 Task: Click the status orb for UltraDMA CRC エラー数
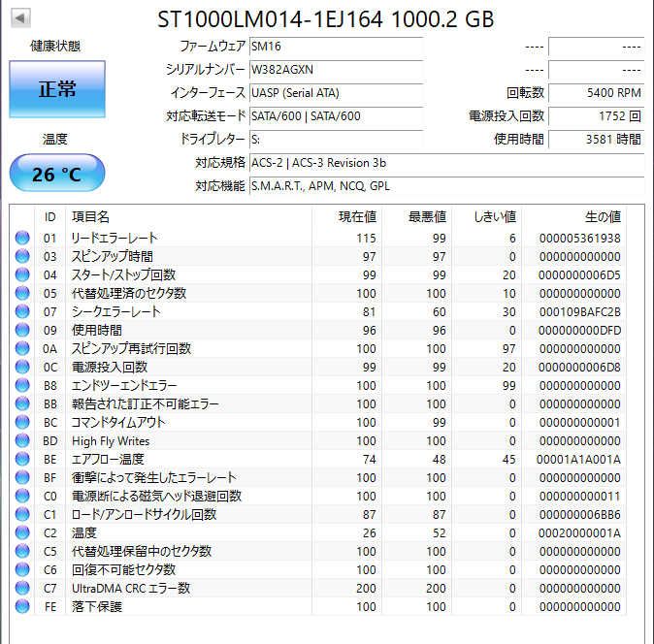coord(22,588)
